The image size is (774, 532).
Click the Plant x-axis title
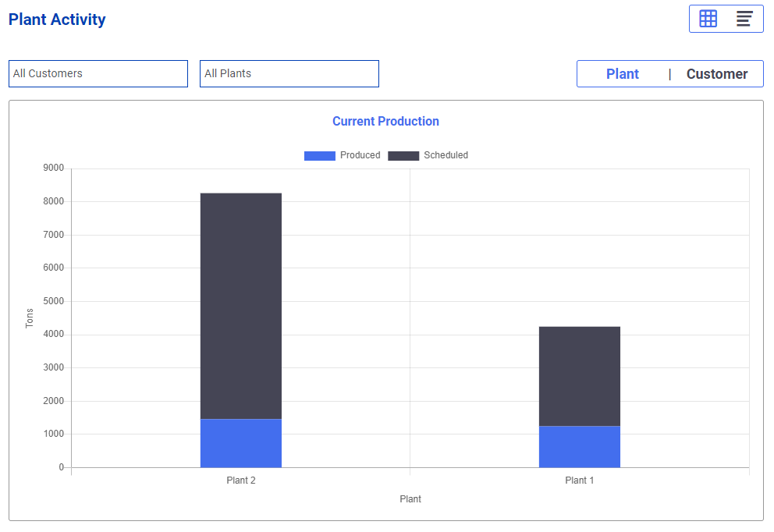[410, 499]
